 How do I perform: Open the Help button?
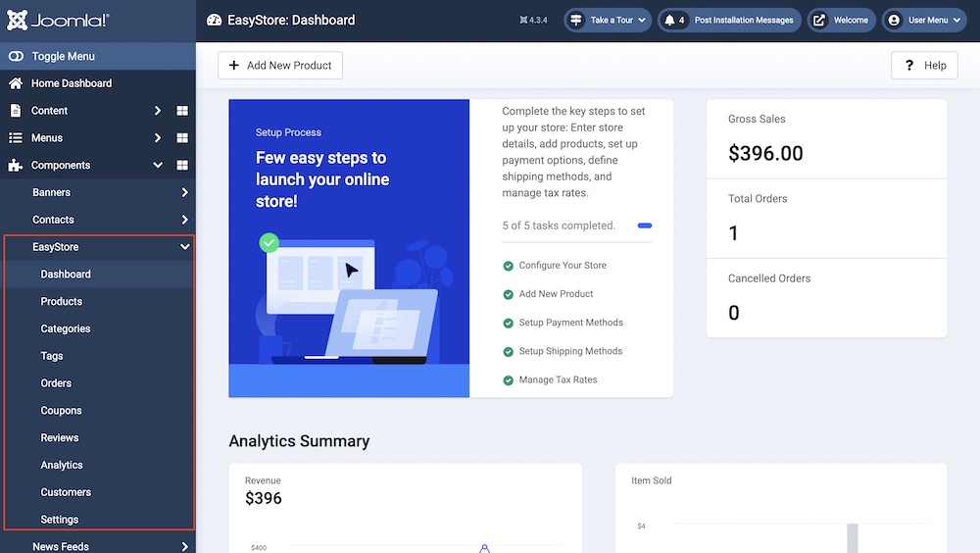(x=923, y=66)
